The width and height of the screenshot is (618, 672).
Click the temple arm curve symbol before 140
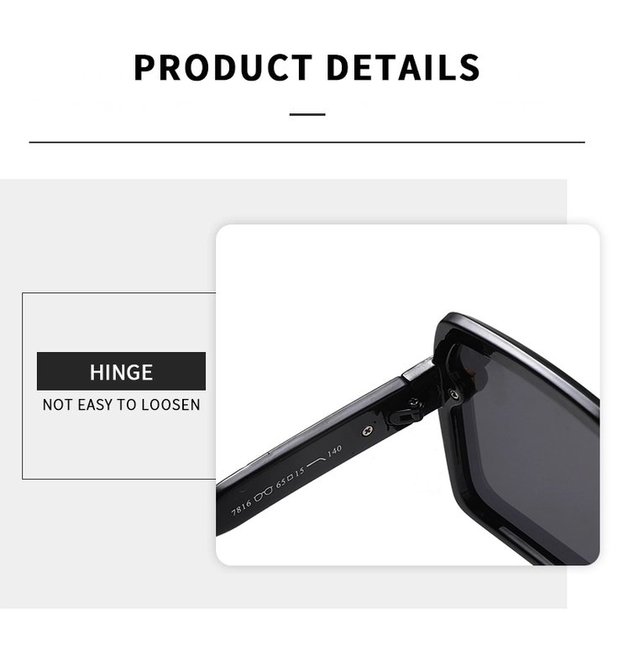click(317, 461)
